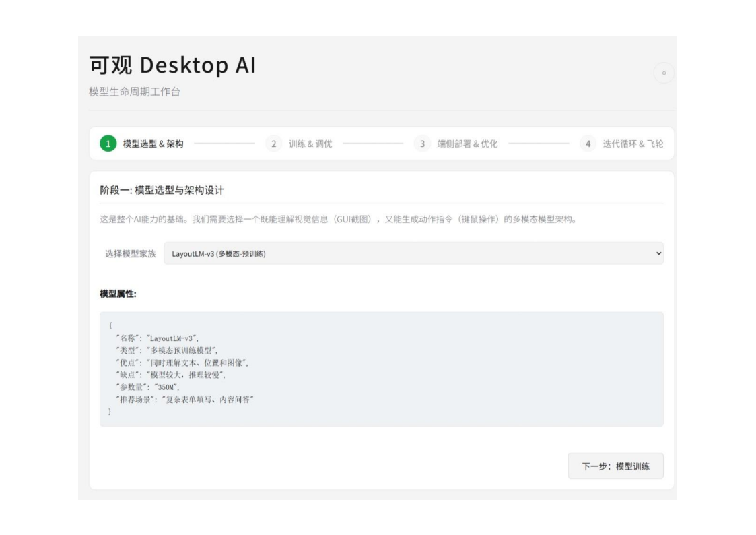Click the "名称": "LayoutLM-v3" line
The height and width of the screenshot is (535, 756).
pos(157,338)
